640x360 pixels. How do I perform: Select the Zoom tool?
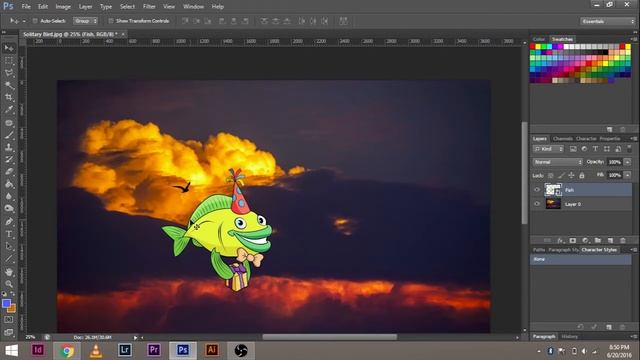[9, 284]
